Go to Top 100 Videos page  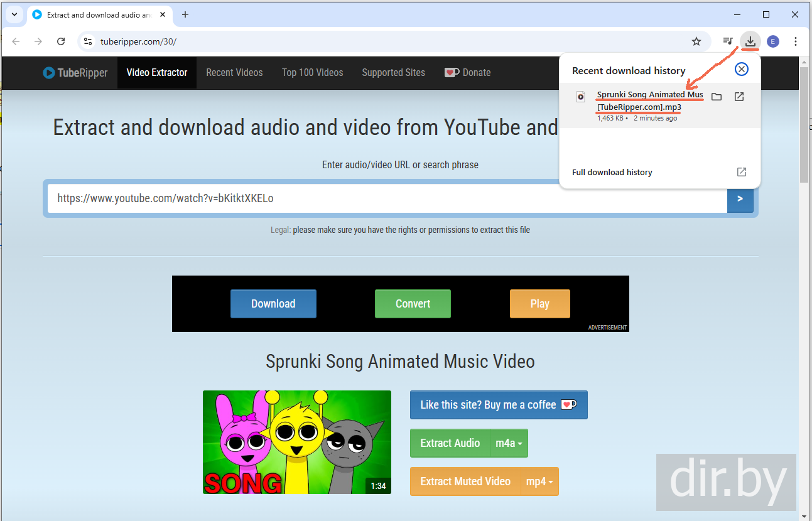(312, 73)
